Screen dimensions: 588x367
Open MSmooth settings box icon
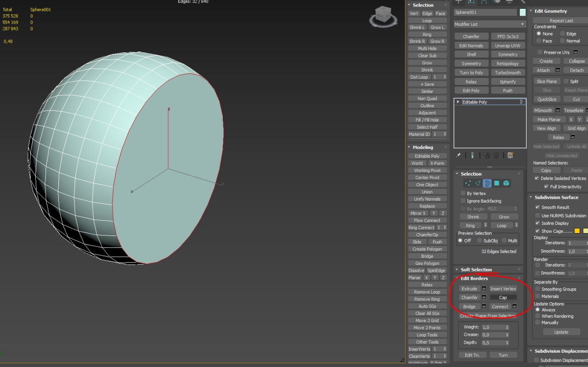tap(558, 110)
